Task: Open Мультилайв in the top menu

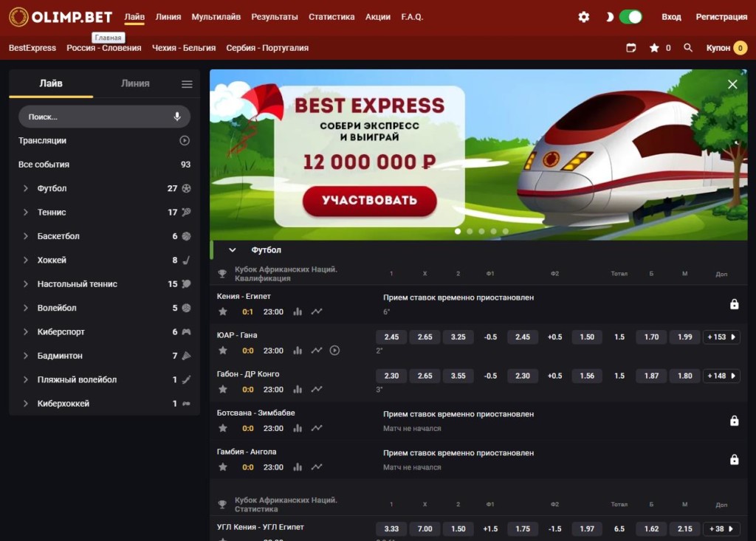Action: point(216,17)
